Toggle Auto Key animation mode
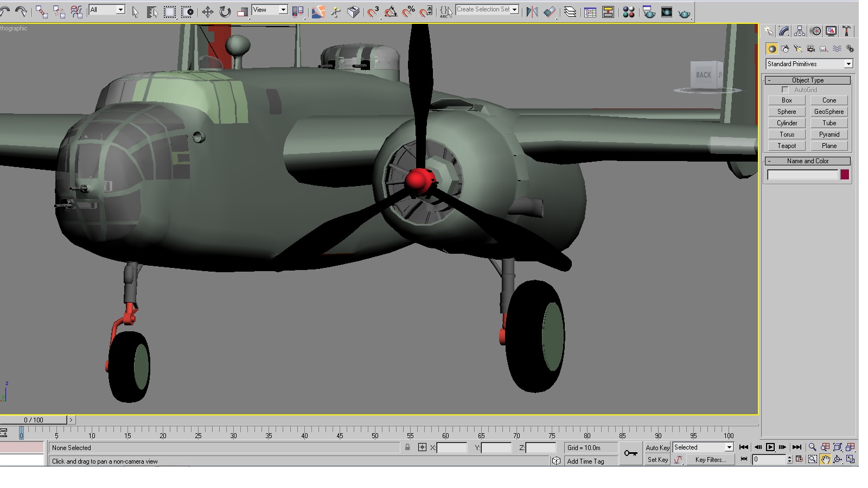868x488 pixels. click(x=658, y=447)
